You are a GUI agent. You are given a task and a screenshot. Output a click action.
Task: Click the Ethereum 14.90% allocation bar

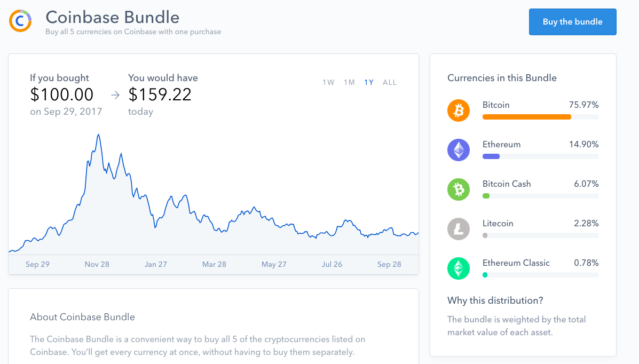(491, 156)
